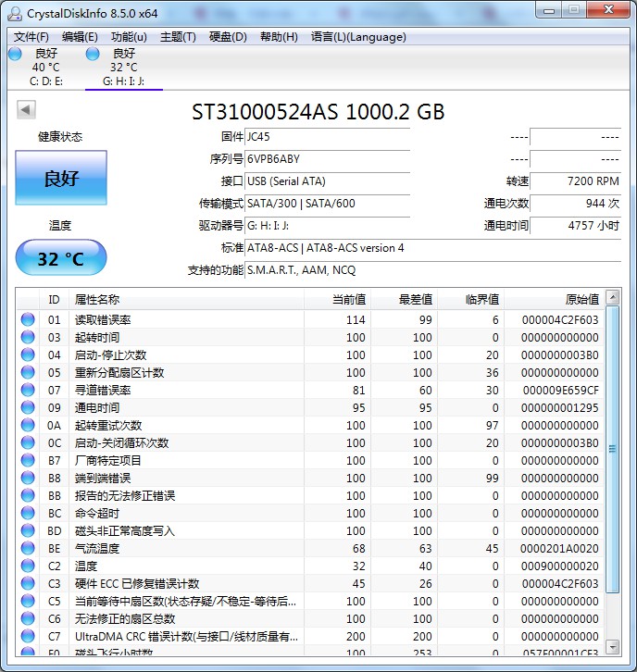Click the power-on hours value 4757 小时
Viewport: 637px width, 672px height.
(x=575, y=226)
